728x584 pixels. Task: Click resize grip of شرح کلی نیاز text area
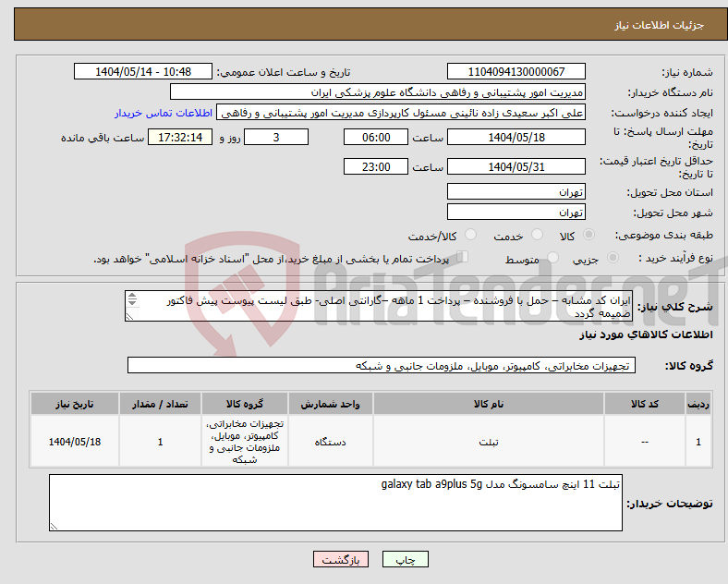click(129, 316)
